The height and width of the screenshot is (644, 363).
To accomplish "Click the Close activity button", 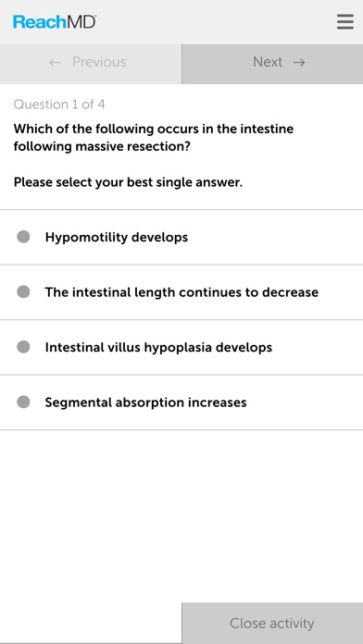I will (x=272, y=623).
